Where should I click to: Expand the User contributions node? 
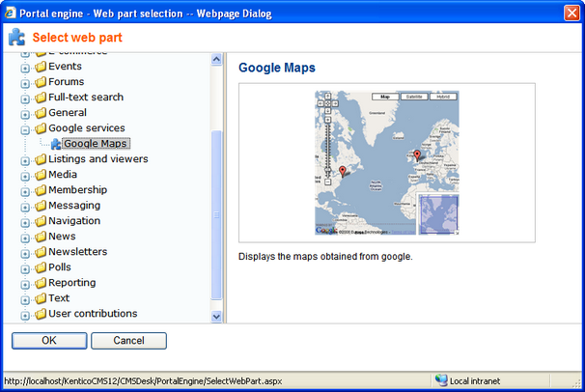25,316
